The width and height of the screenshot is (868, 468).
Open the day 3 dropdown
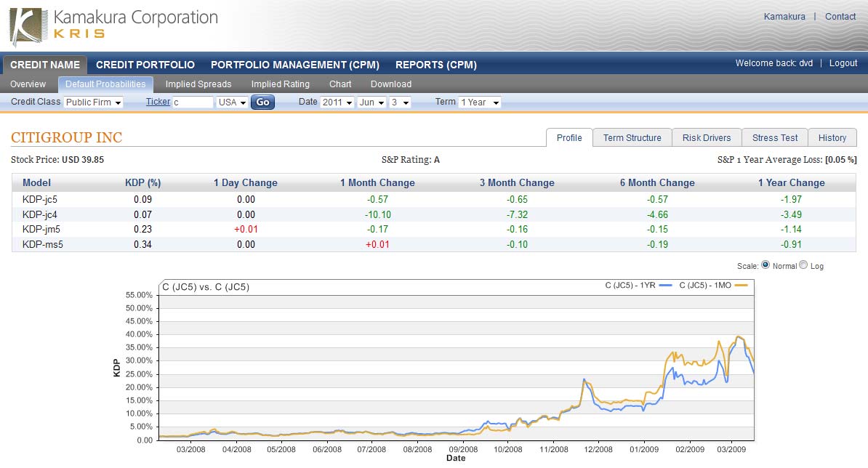400,102
